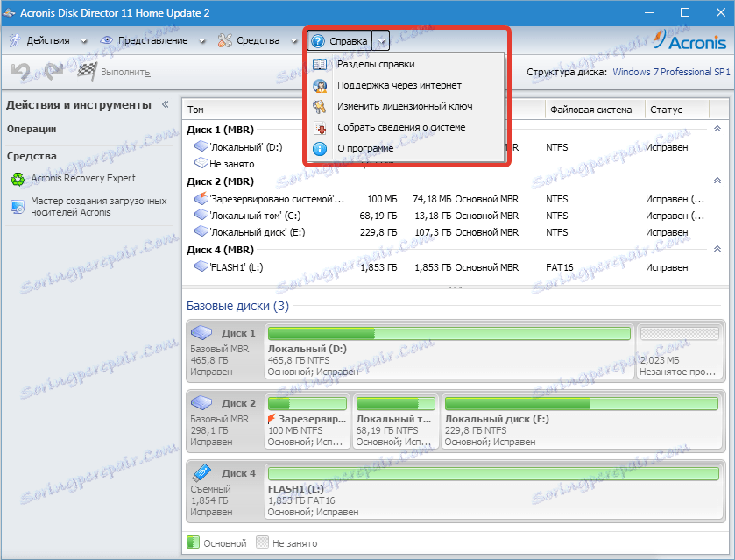The width and height of the screenshot is (735, 560).
Task: Choose Изменить лицензионный ключ
Action: (x=406, y=106)
